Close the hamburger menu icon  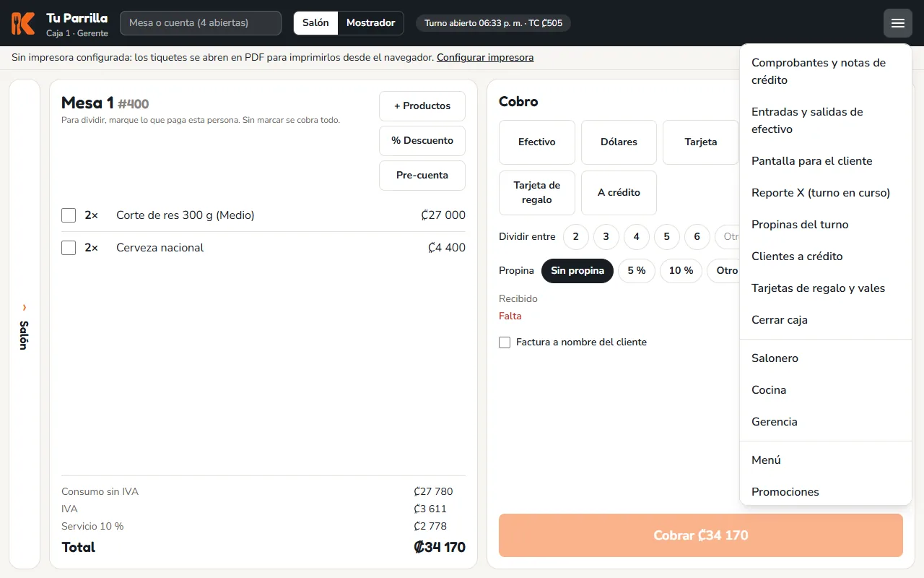point(898,23)
